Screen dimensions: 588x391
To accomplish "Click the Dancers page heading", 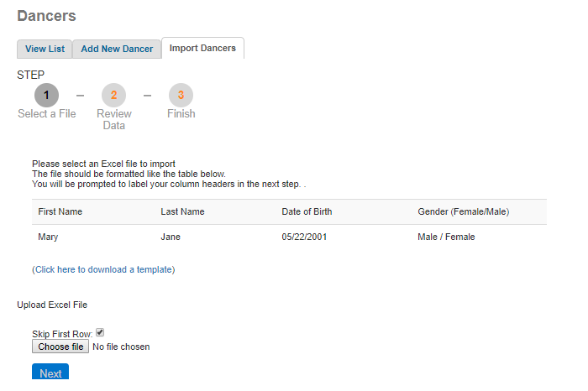I will pyautogui.click(x=46, y=16).
